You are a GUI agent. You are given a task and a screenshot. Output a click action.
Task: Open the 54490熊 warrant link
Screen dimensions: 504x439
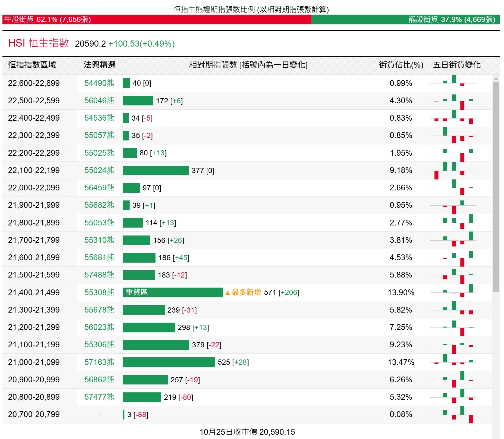pyautogui.click(x=99, y=83)
